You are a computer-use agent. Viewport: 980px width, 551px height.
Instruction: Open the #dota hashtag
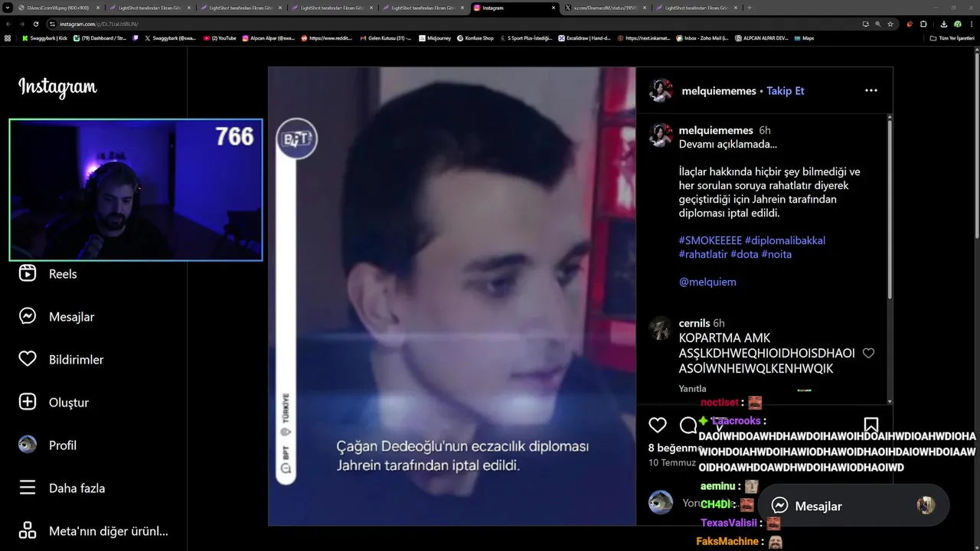[x=744, y=254]
